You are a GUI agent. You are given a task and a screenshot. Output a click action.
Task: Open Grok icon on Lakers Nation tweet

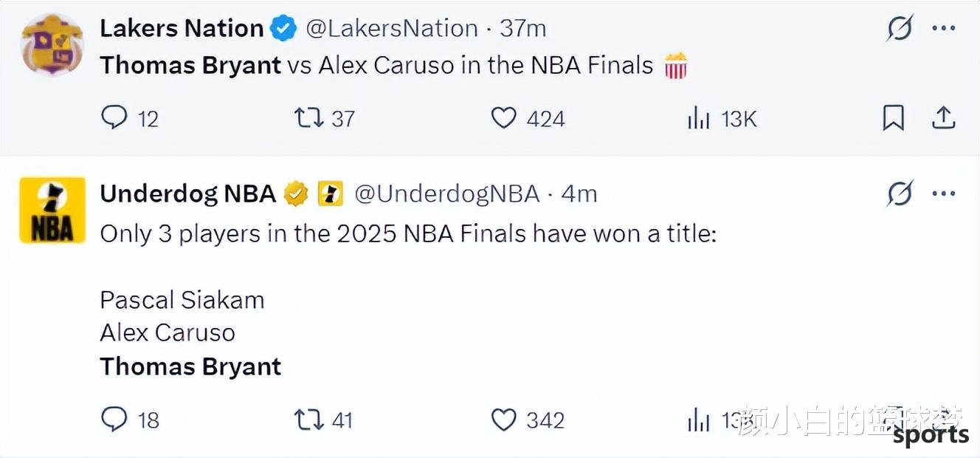coord(900,29)
